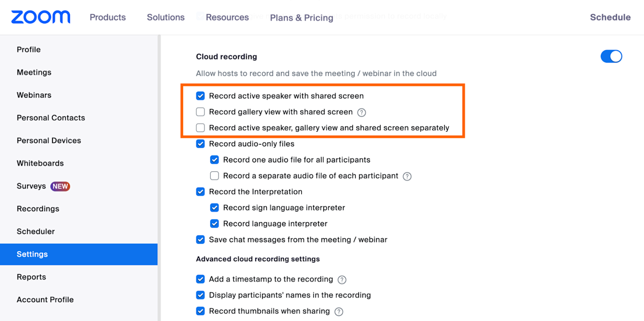644x321 pixels.
Task: Go to Plans & Pricing
Action: point(302,18)
